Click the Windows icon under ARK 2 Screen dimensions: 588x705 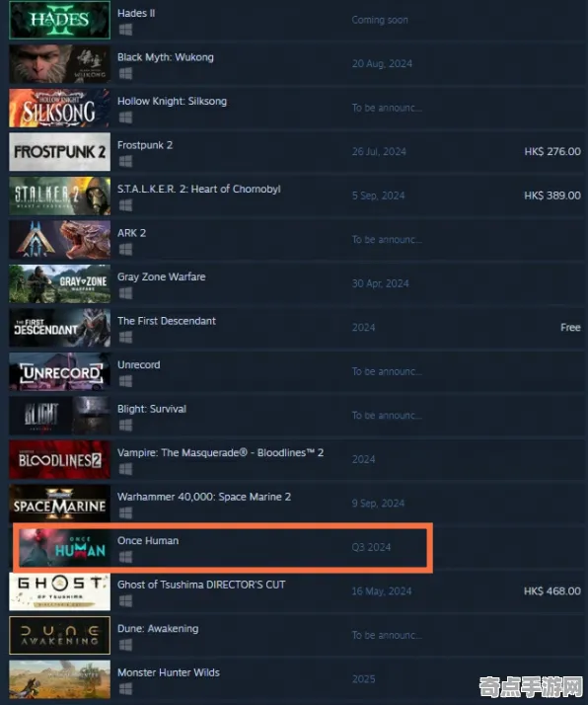point(125,250)
